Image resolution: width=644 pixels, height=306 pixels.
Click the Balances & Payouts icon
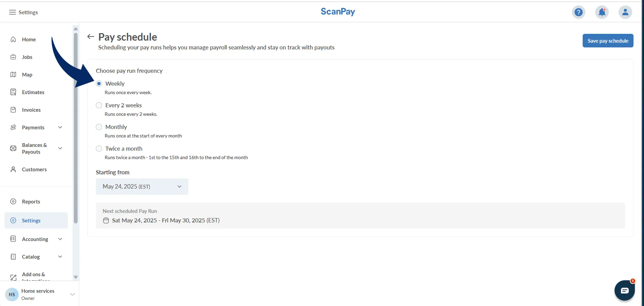(13, 148)
